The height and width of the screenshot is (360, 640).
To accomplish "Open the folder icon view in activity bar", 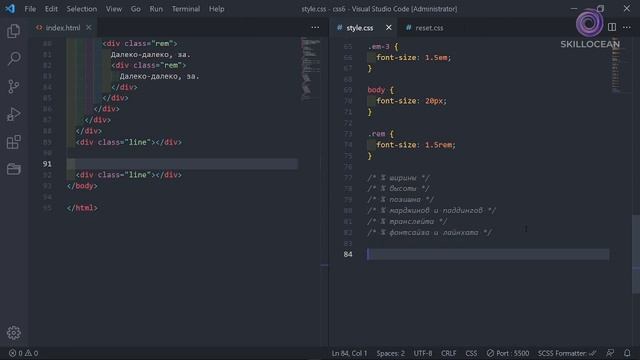I will click(x=13, y=169).
